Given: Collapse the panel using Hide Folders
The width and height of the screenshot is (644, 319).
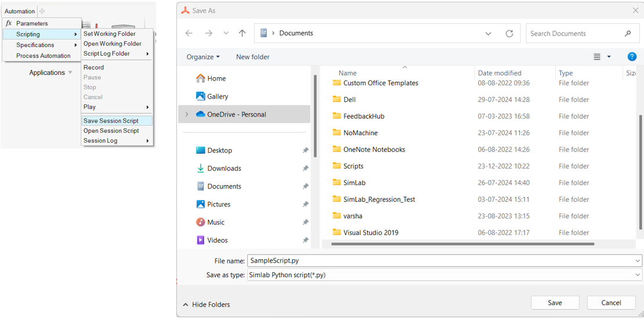Looking at the screenshot, I should click(207, 304).
